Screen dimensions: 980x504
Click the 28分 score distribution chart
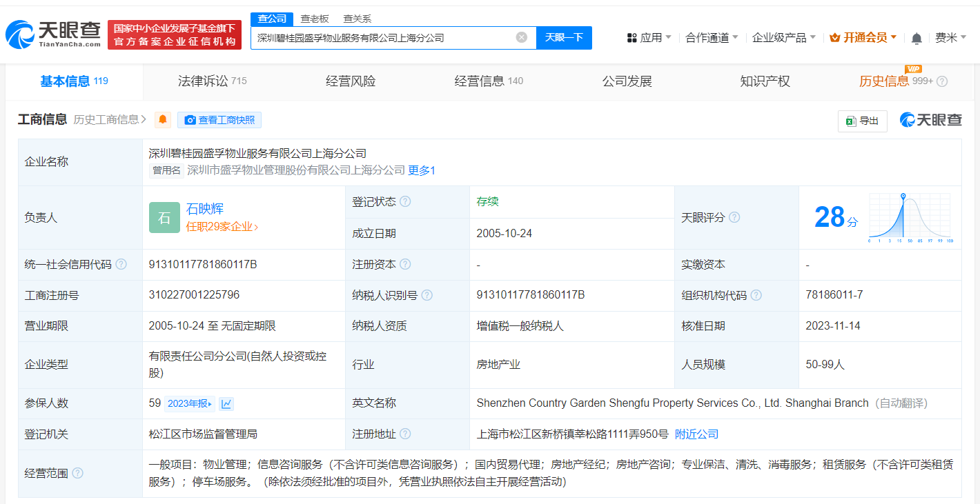[910, 218]
